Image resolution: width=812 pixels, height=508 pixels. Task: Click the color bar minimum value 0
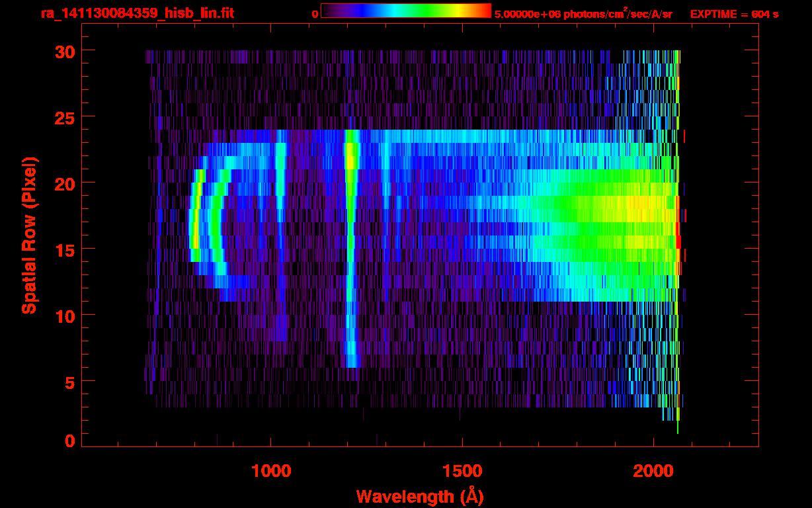click(x=315, y=14)
